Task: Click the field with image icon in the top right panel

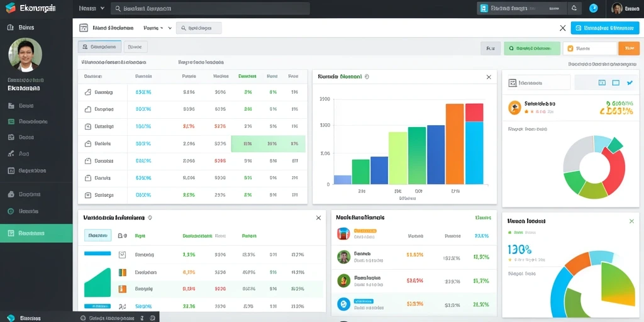Action: pyautogui.click(x=539, y=82)
